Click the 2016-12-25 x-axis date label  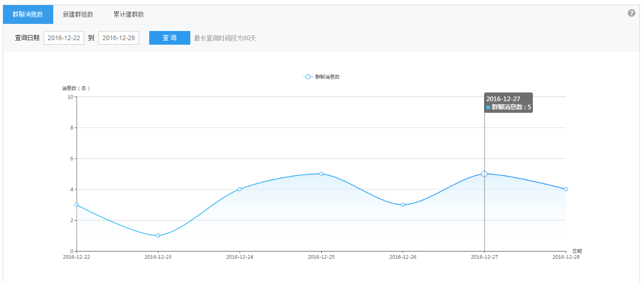[321, 257]
